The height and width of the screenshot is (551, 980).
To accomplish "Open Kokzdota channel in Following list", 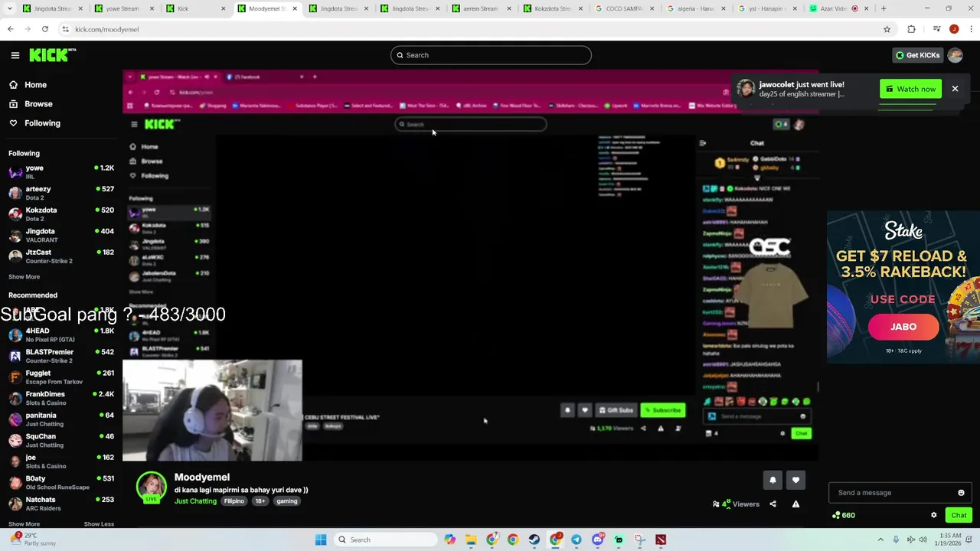I will pyautogui.click(x=61, y=214).
